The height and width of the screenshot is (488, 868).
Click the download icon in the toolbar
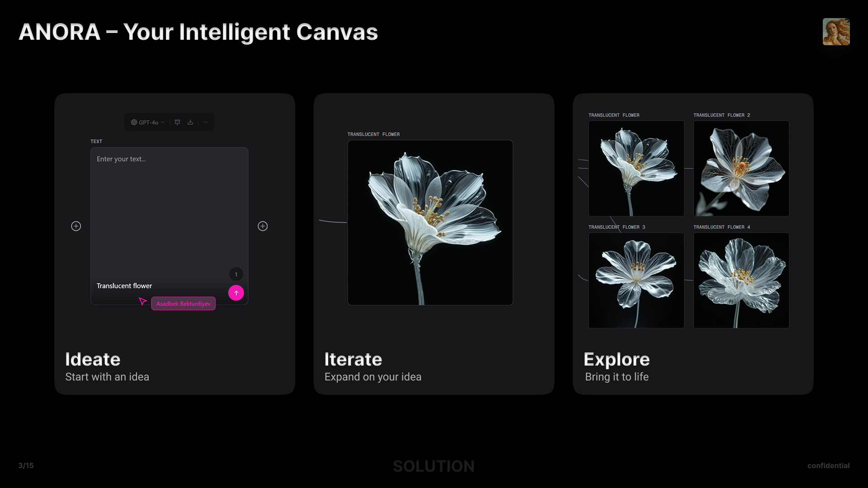(x=190, y=122)
